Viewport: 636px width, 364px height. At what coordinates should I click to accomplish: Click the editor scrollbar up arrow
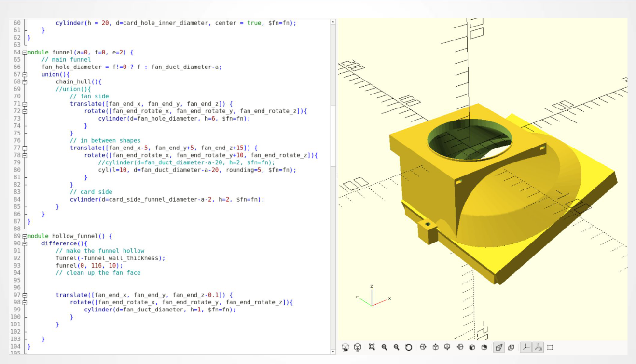click(332, 23)
